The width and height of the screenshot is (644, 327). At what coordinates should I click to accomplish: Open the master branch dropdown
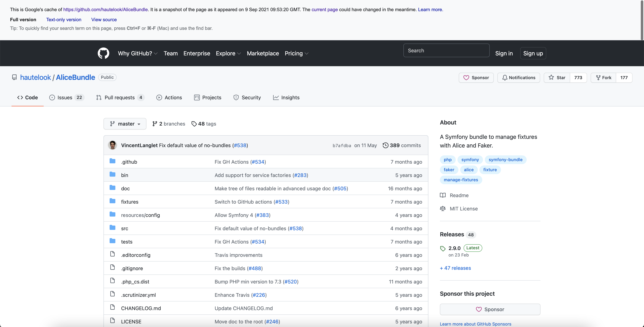point(125,124)
